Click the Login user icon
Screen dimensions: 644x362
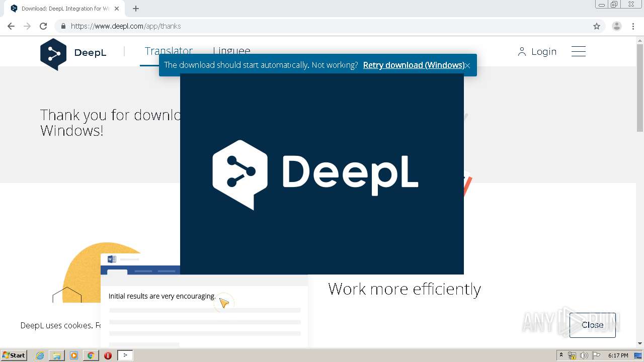coord(522,52)
